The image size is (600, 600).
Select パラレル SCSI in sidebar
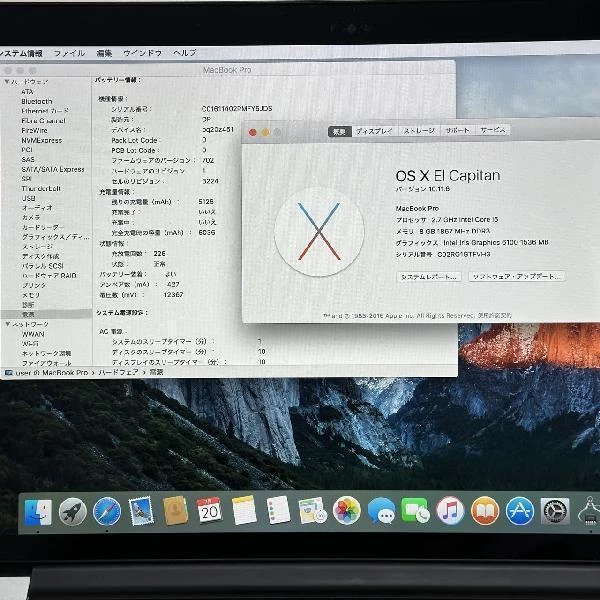click(42, 266)
